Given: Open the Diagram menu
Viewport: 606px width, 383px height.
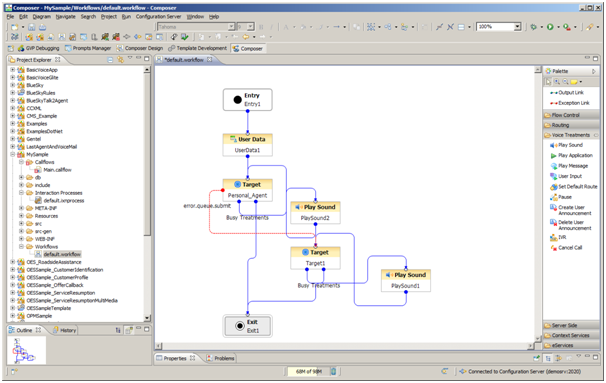Looking at the screenshot, I should click(41, 17).
